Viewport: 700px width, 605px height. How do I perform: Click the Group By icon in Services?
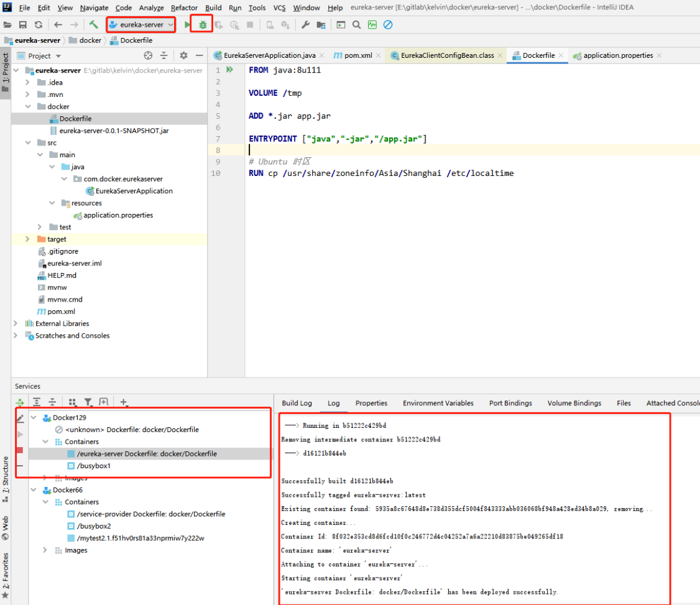coord(72,402)
